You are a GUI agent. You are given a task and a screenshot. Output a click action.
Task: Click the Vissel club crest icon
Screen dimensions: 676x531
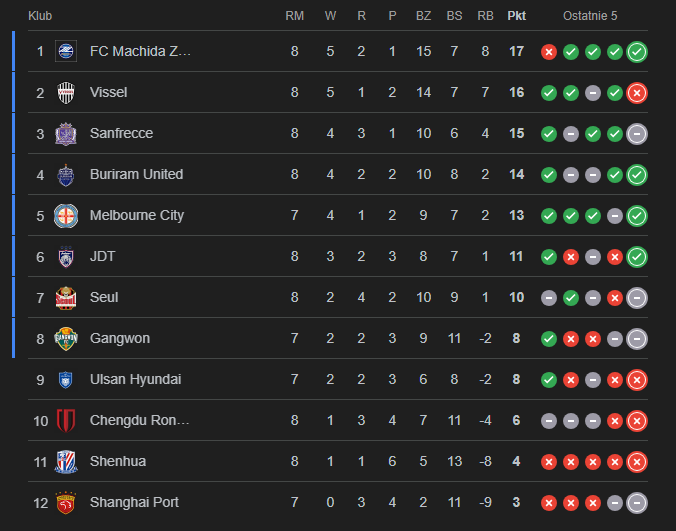[67, 92]
